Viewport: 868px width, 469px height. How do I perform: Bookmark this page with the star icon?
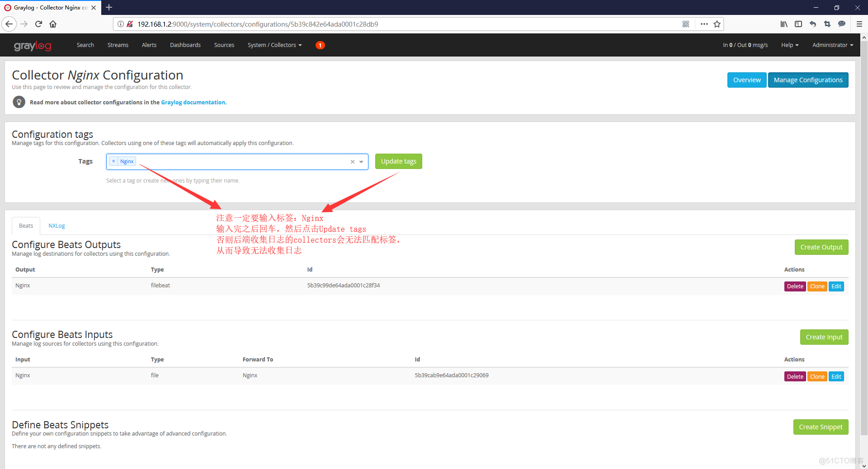[717, 24]
